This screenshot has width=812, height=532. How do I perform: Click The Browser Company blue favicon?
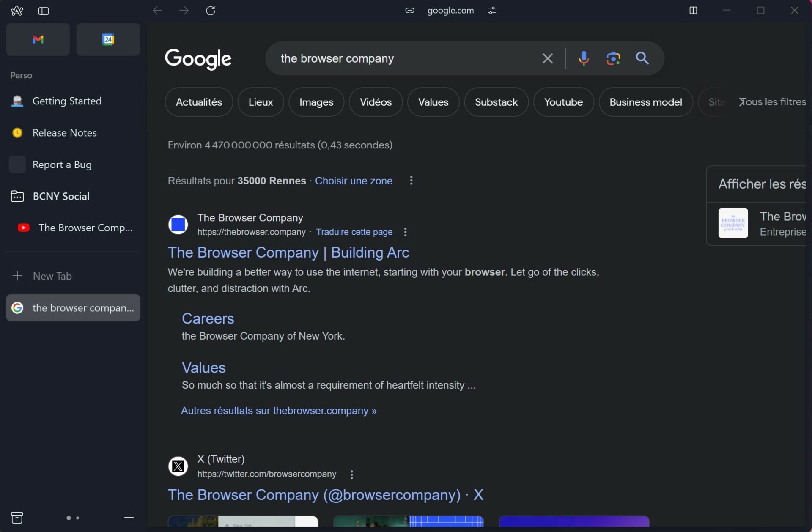(x=178, y=225)
